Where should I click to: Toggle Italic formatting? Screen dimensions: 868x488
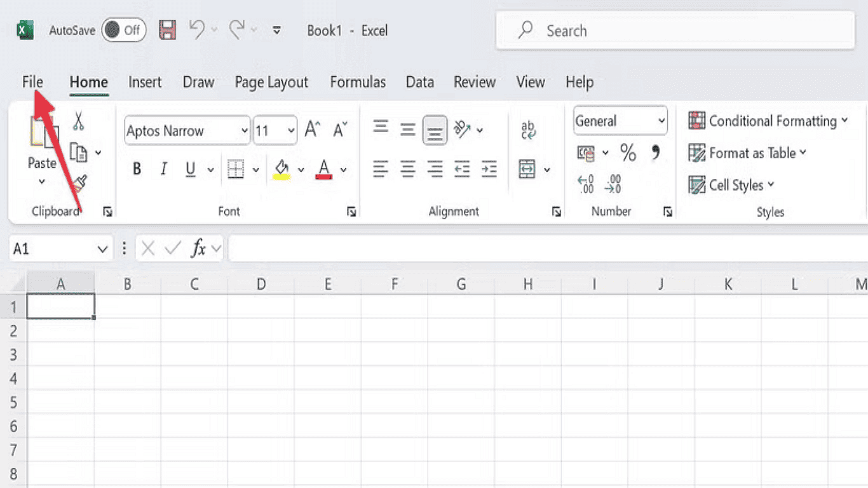pos(163,169)
